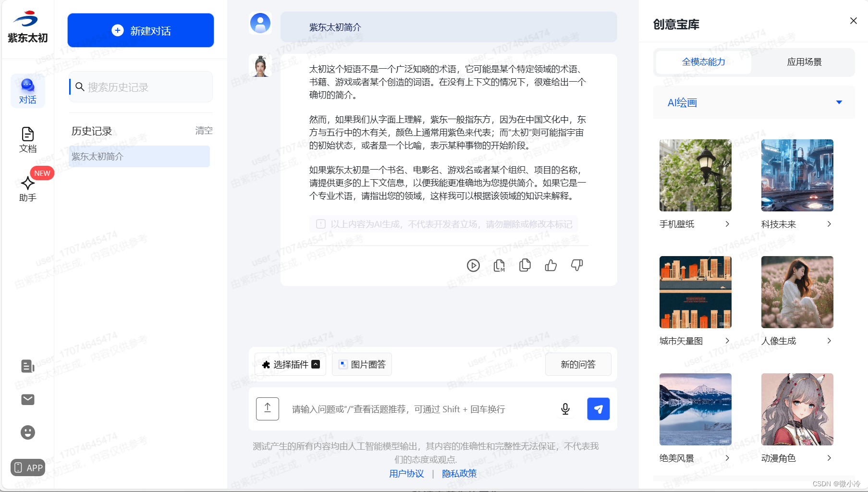Open the 助手 assistant sidebar icon

tap(28, 189)
